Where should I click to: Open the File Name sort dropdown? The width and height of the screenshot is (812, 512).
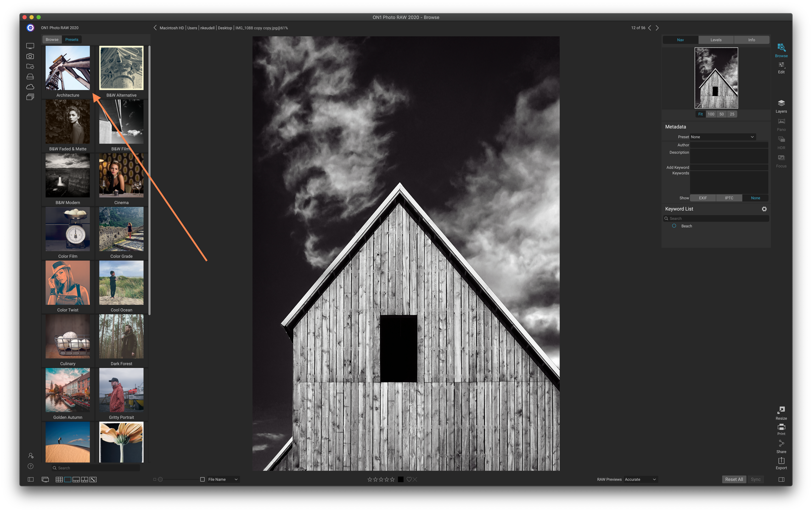coord(222,479)
